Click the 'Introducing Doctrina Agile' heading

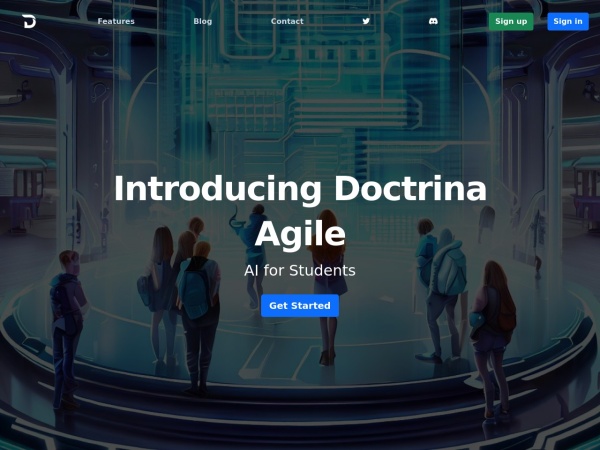(x=300, y=211)
